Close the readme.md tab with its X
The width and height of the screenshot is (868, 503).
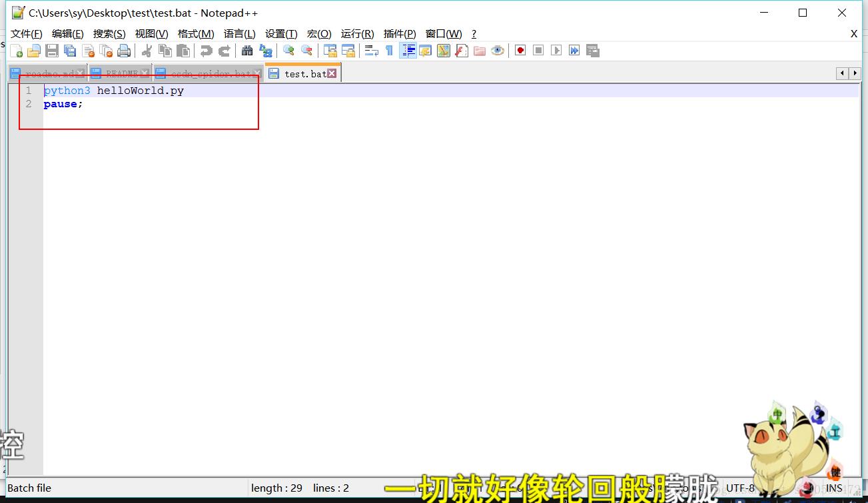(x=80, y=73)
